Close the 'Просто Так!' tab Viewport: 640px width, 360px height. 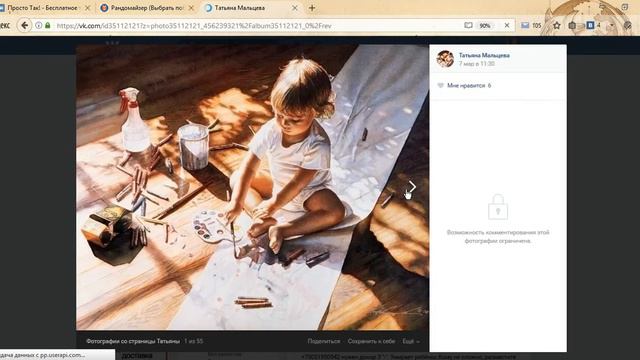pos(87,8)
